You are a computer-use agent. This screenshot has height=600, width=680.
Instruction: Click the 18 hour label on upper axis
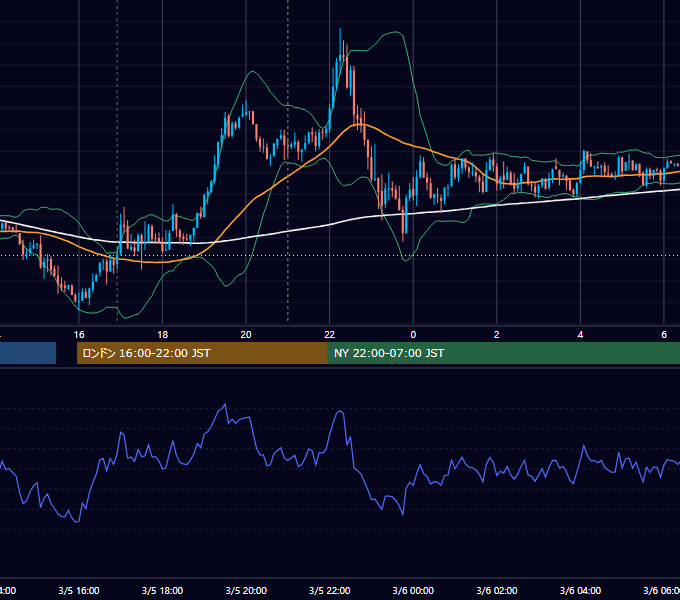[162, 335]
